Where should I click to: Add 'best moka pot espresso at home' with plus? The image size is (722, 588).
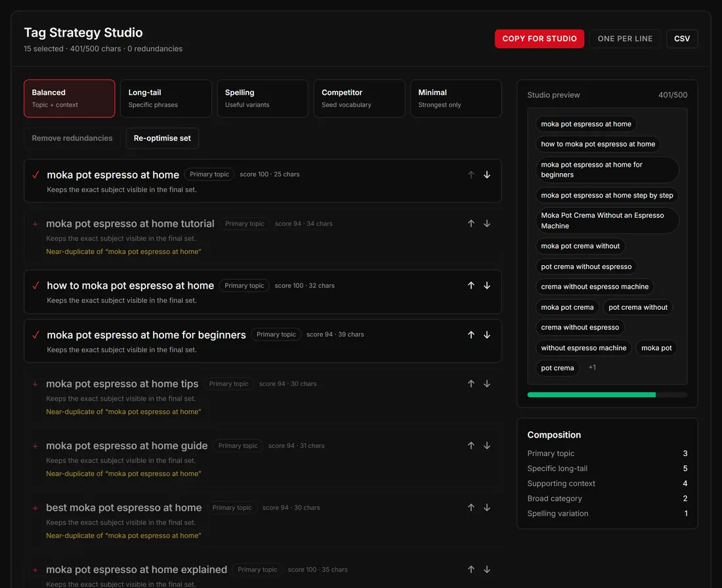(x=35, y=508)
